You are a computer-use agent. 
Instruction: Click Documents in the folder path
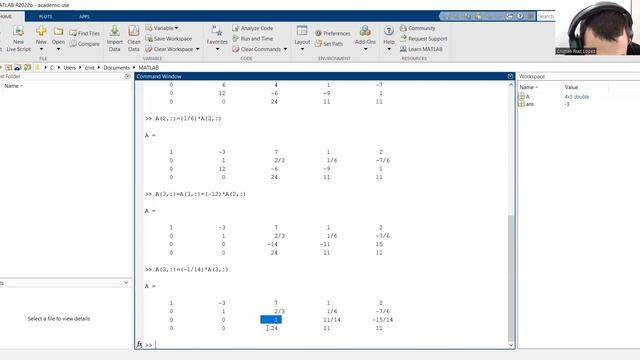116,68
